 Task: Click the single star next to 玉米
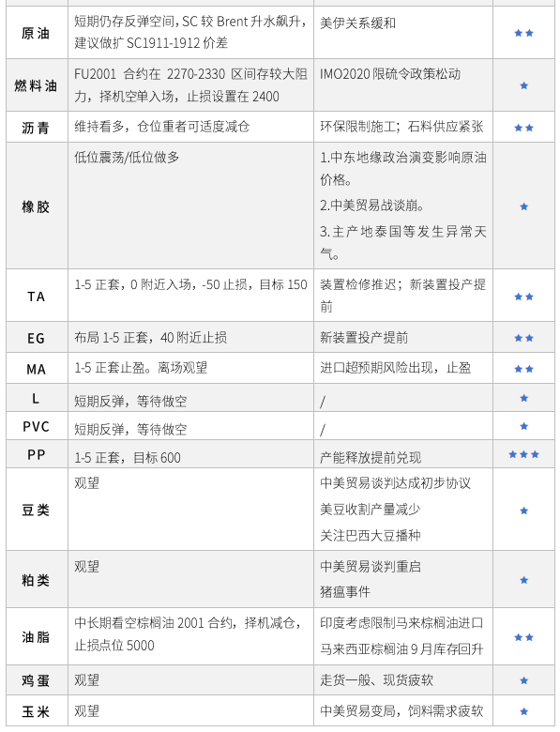pyautogui.click(x=523, y=711)
